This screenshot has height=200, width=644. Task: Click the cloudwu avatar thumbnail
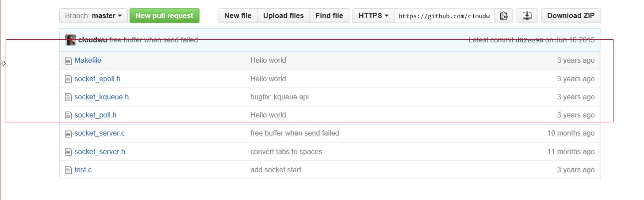[70, 40]
